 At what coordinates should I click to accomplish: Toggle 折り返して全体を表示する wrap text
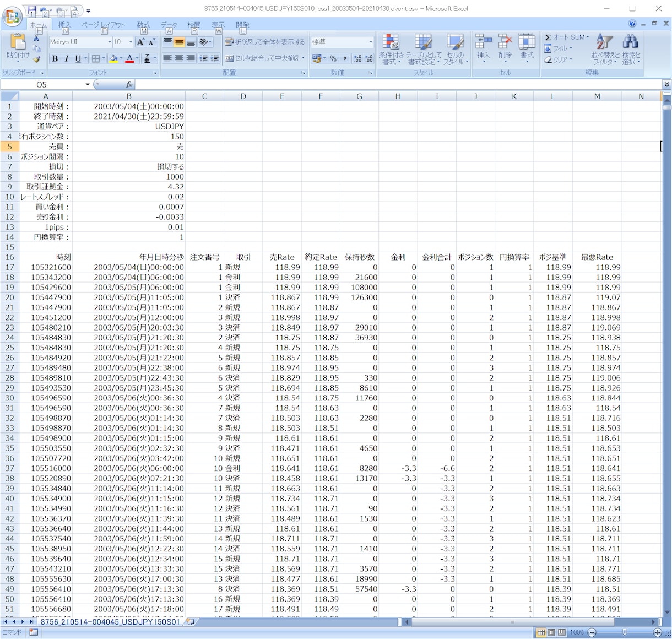[x=265, y=42]
